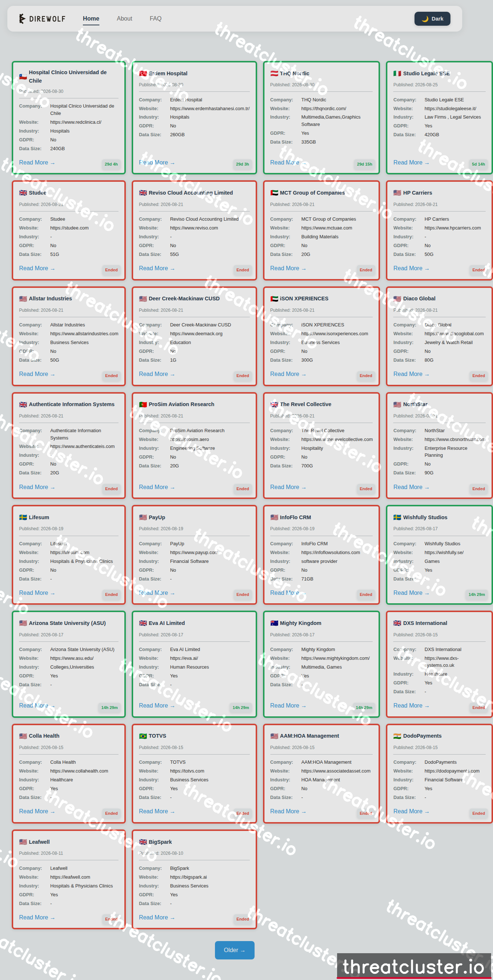Go to the About page
This screenshot has height=980, width=493.
124,19
